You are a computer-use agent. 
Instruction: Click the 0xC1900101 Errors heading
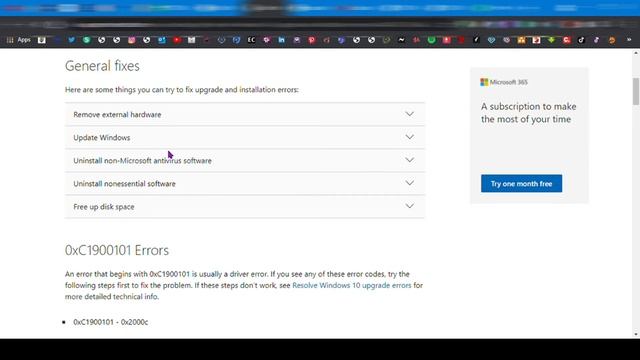(x=117, y=250)
